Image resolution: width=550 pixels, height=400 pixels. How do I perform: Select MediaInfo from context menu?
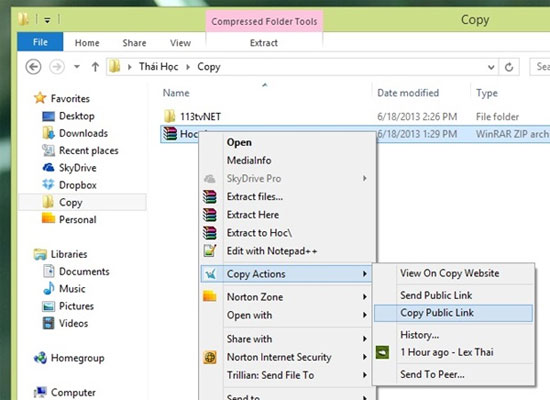[249, 160]
